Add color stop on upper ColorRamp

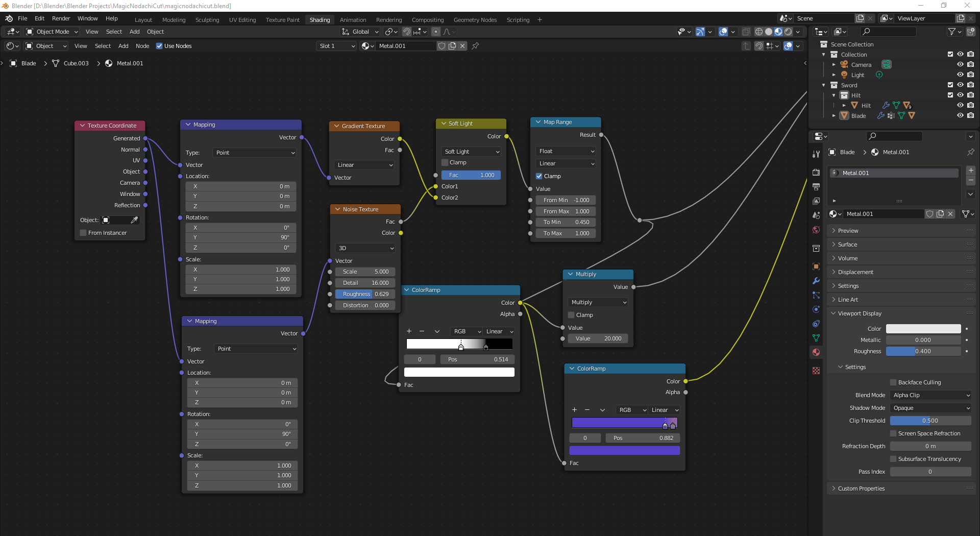(409, 331)
